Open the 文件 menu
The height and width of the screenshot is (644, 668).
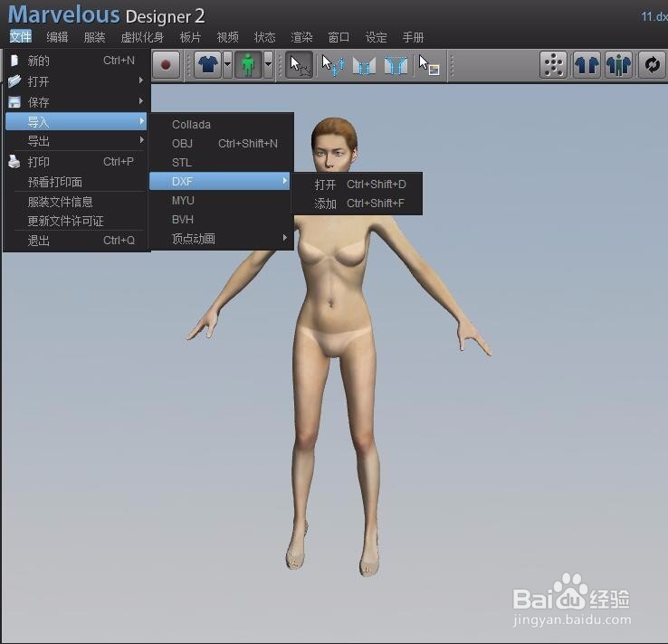(x=21, y=37)
